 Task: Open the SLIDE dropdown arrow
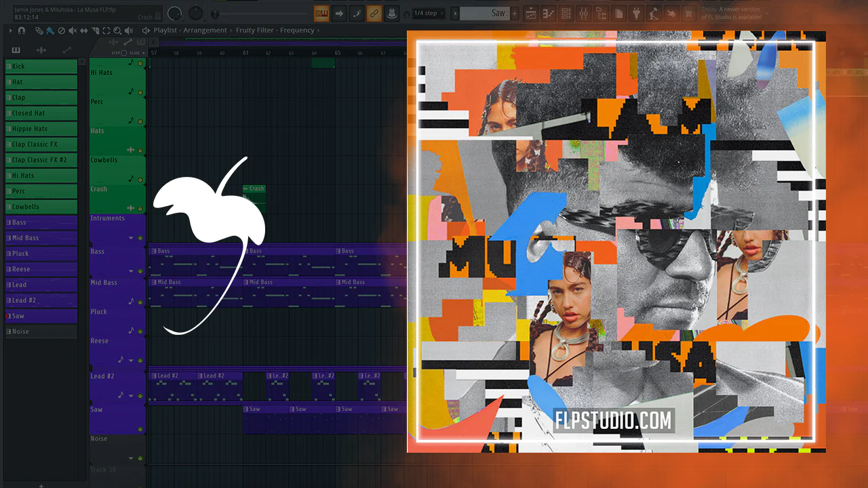144,52
